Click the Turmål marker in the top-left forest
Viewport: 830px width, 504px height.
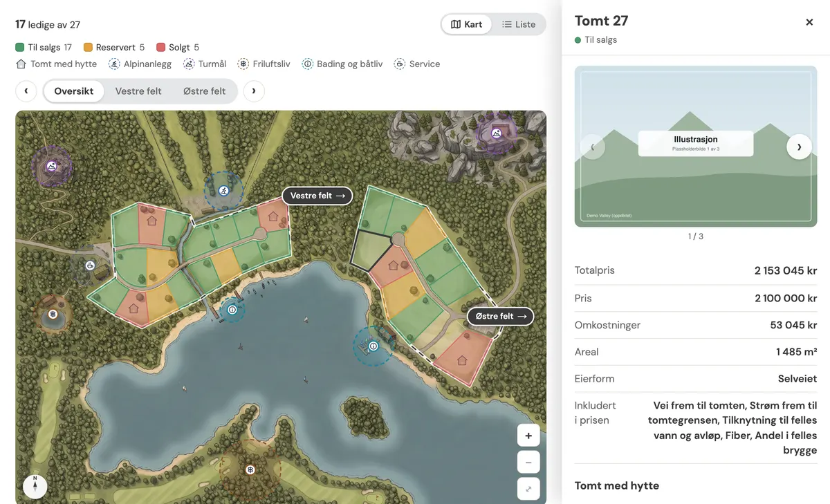[x=51, y=166]
